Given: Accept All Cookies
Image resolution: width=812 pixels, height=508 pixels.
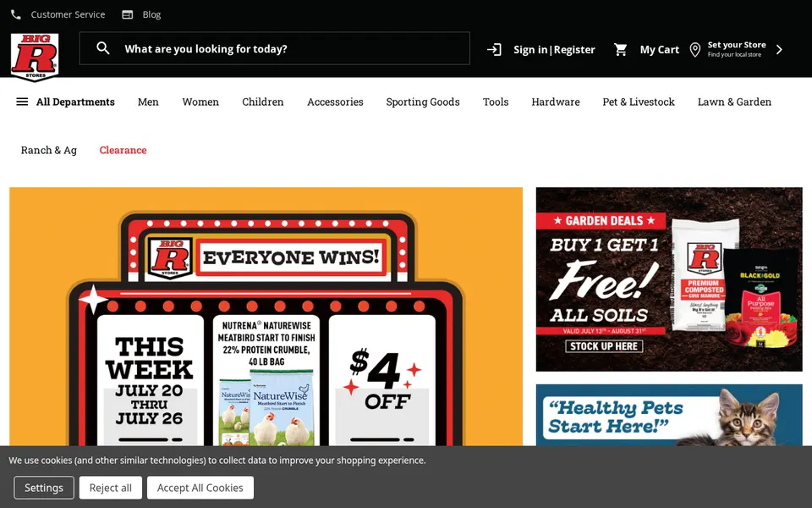Looking at the screenshot, I should pos(200,488).
